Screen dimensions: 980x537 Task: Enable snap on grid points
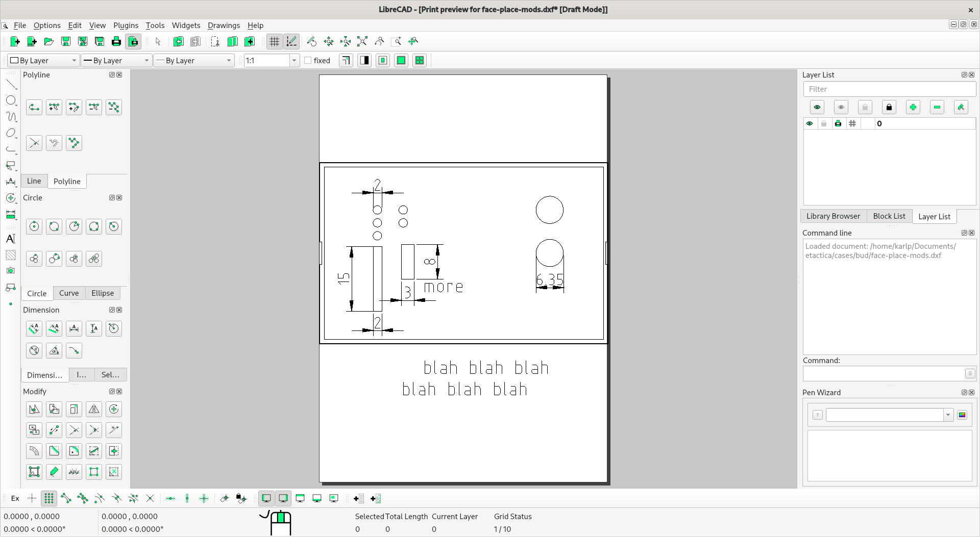pyautogui.click(x=49, y=498)
